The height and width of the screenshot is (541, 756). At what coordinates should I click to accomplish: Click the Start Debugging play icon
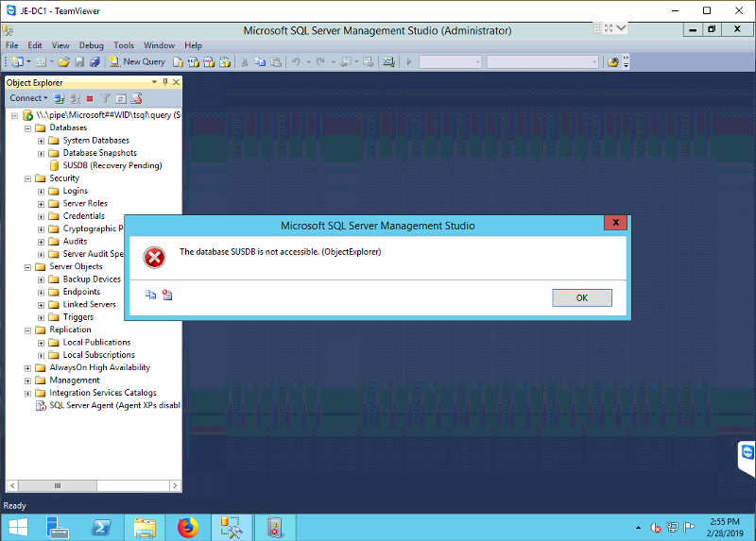[x=409, y=61]
